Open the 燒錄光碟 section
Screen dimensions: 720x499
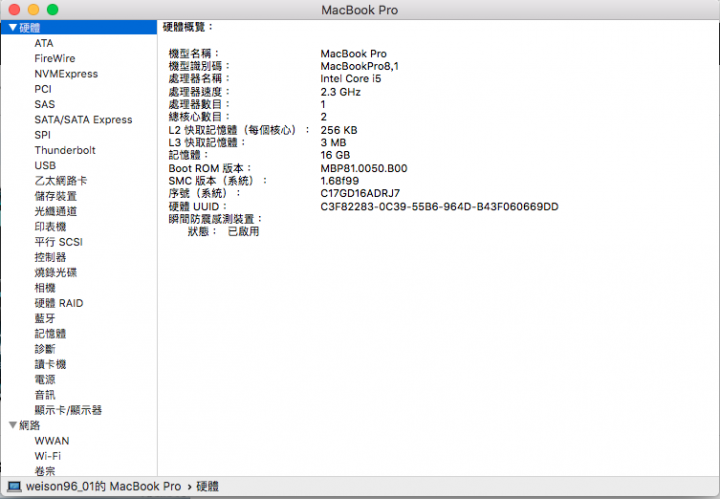pyautogui.click(x=56, y=273)
